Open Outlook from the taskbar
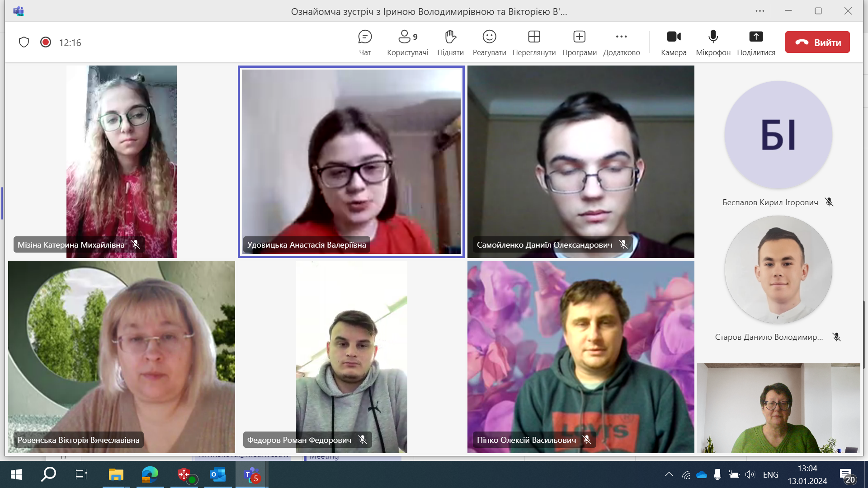Viewport: 868px width, 488px height. pyautogui.click(x=217, y=474)
